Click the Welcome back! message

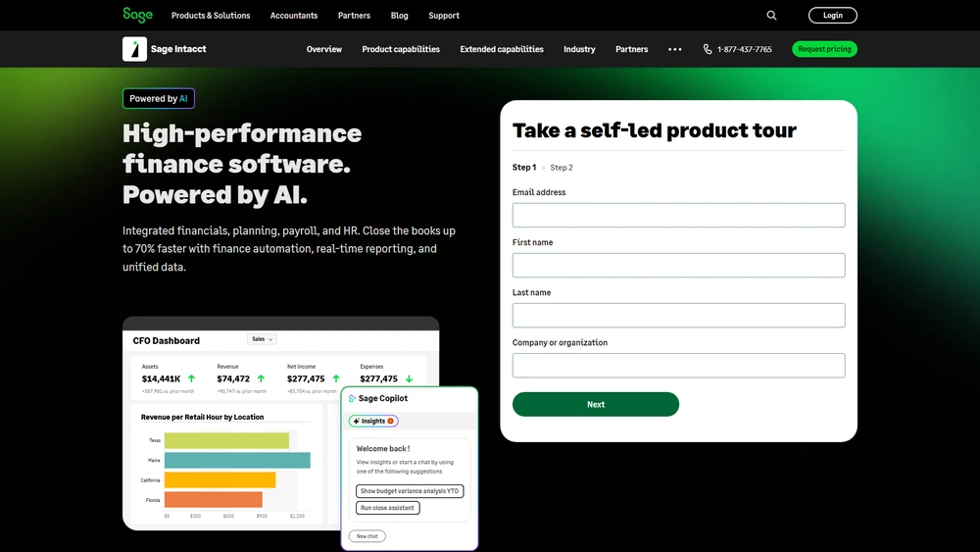tap(383, 448)
